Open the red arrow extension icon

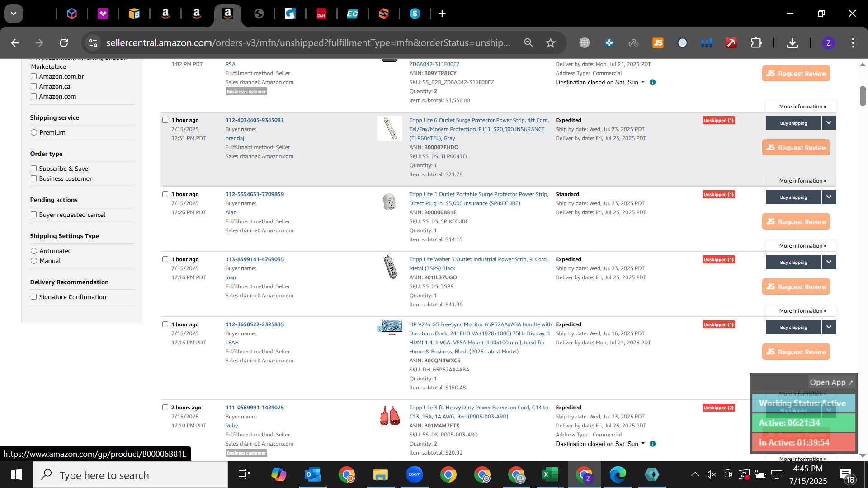(731, 43)
